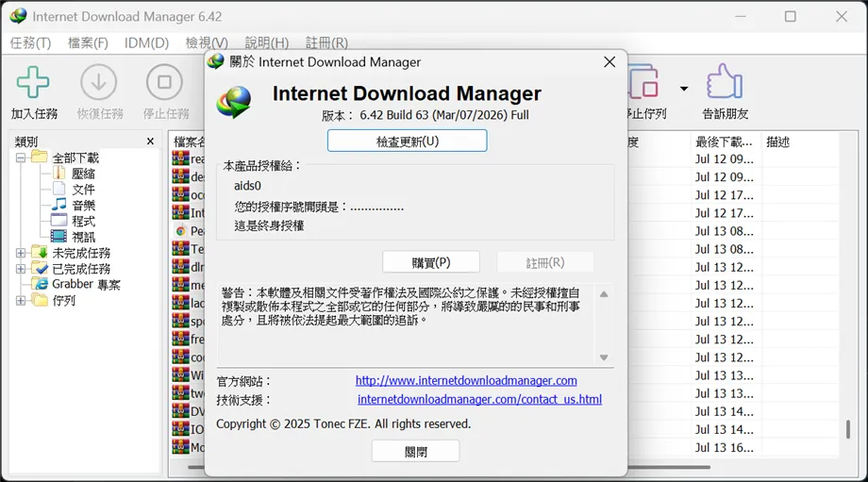The height and width of the screenshot is (482, 868).
Task: Expand the 已完成任務 tree node
Action: click(21, 269)
